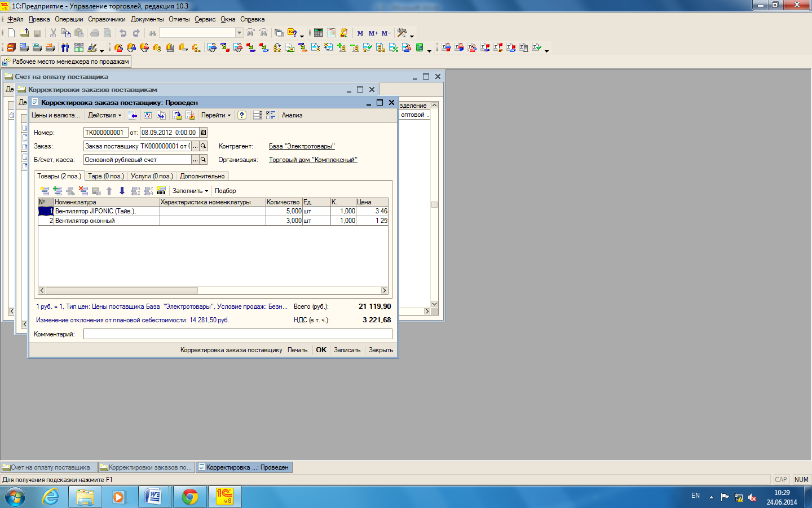Select the Вентилятор оконный row
The image size is (812, 508).
click(213, 221)
